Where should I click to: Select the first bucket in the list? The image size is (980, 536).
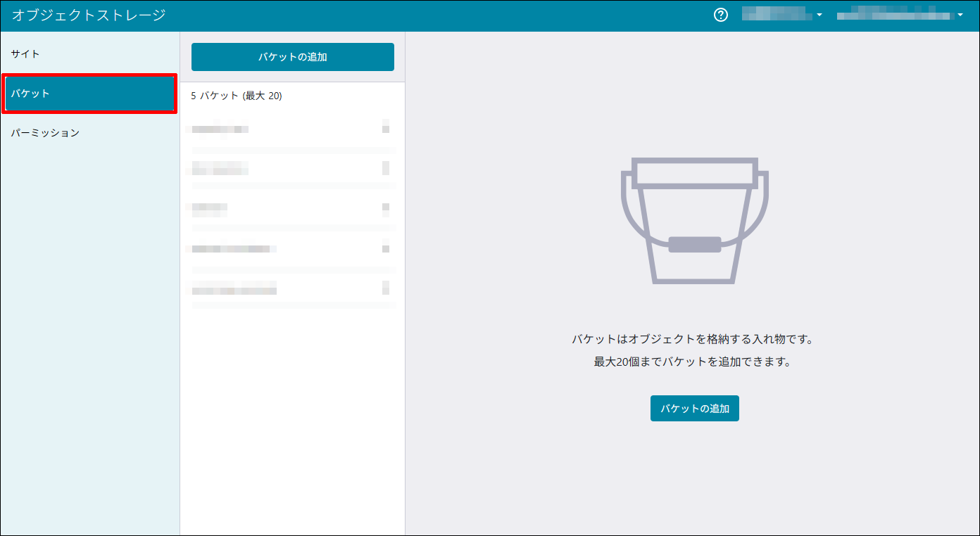(x=220, y=129)
